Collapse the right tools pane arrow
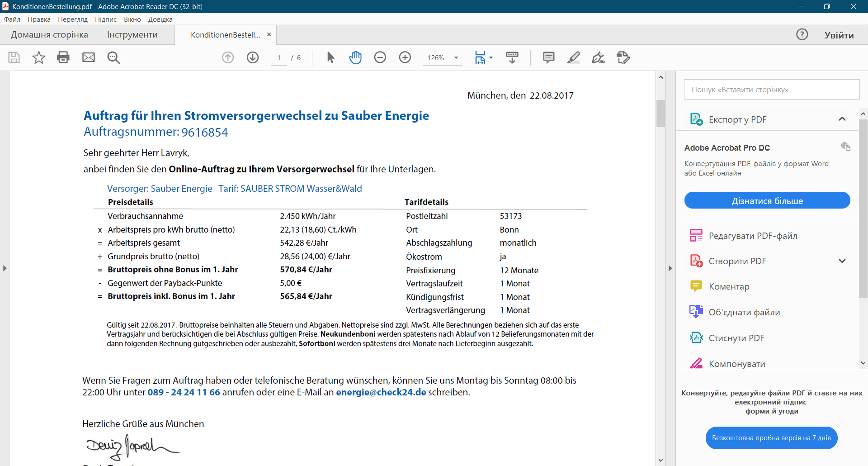The width and height of the screenshot is (868, 466). 670,268
